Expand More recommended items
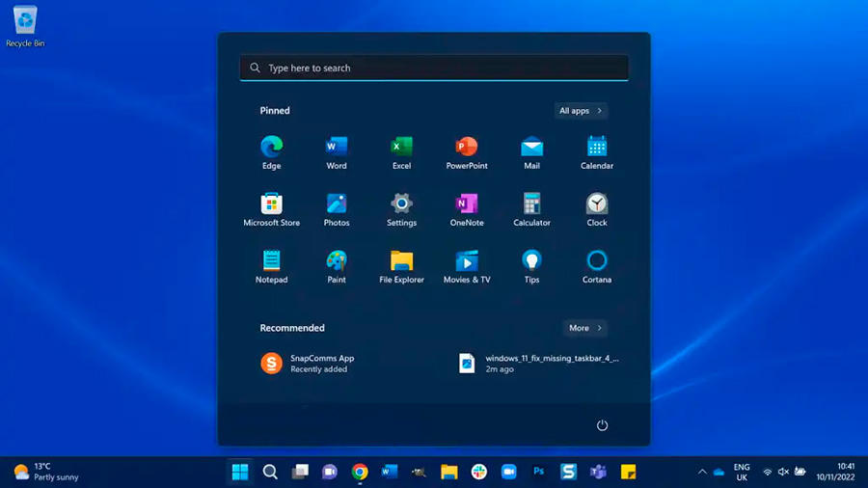Screen dimensions: 868x488 point(584,328)
